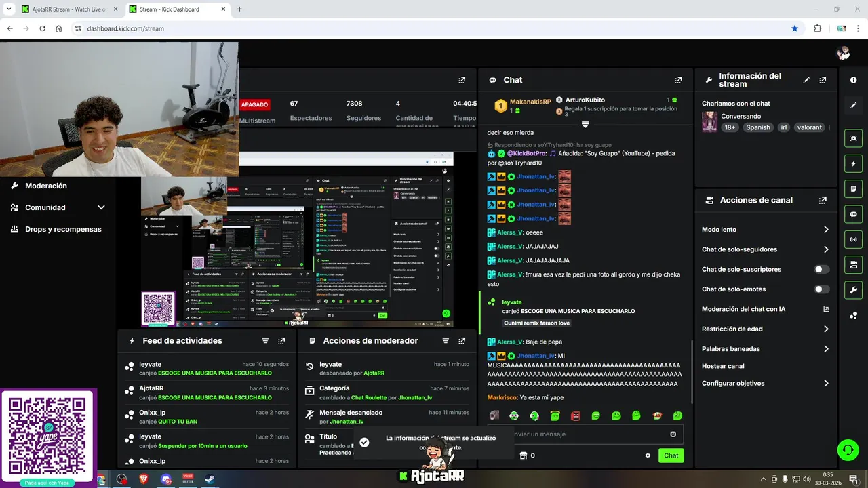Screen dimensions: 868x488
Task: Click the three-dots icon at sidebar bottom
Action: pos(853,315)
